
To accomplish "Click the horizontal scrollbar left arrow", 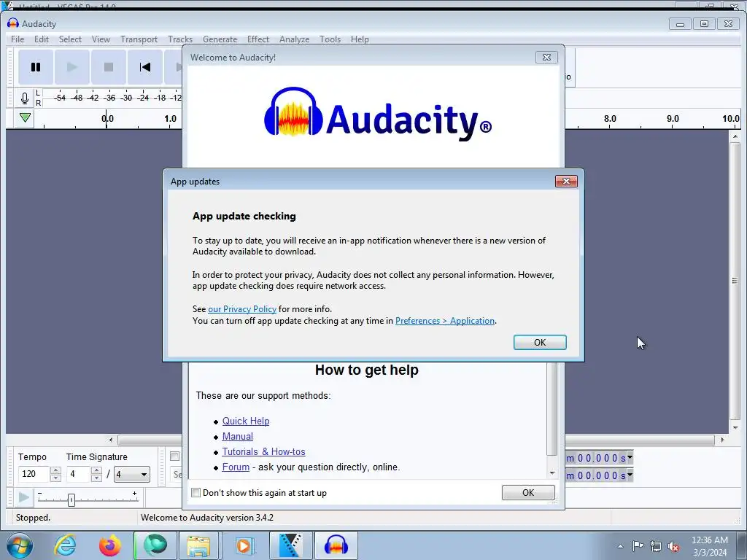I will tap(111, 440).
